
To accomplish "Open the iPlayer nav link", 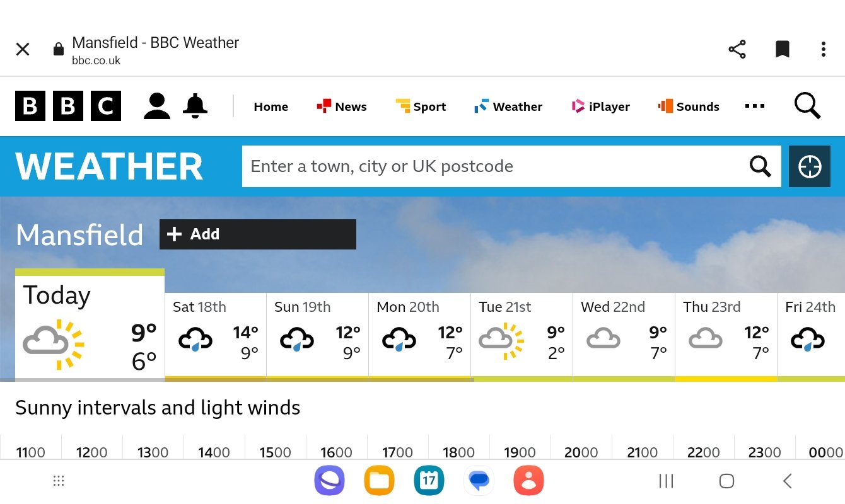I will pyautogui.click(x=600, y=106).
